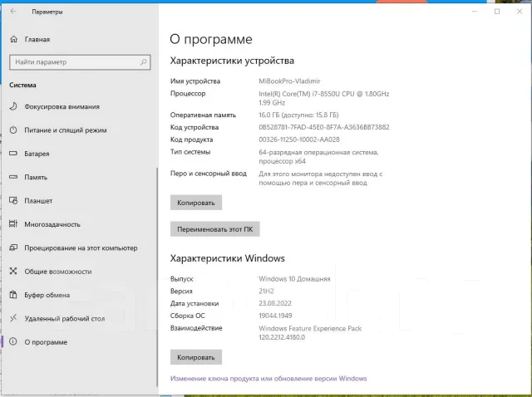Click Копировать under device characteristics
This screenshot has width=532, height=397.
[x=196, y=203]
